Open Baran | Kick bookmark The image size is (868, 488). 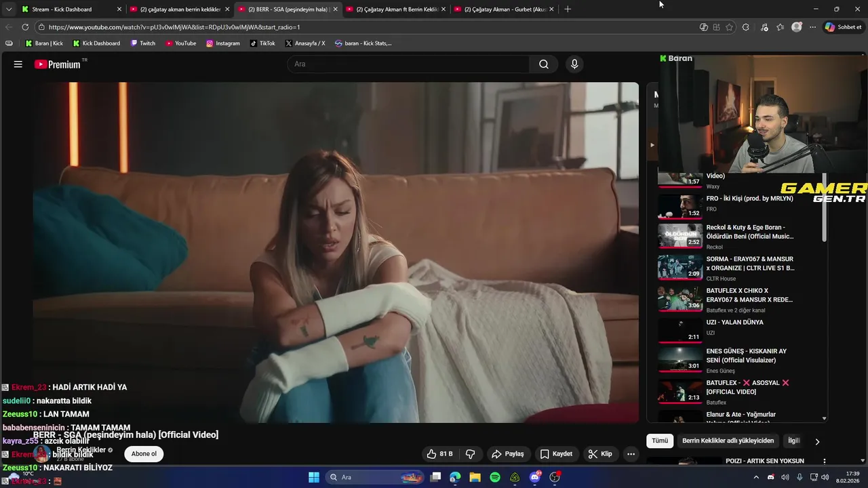click(x=44, y=43)
